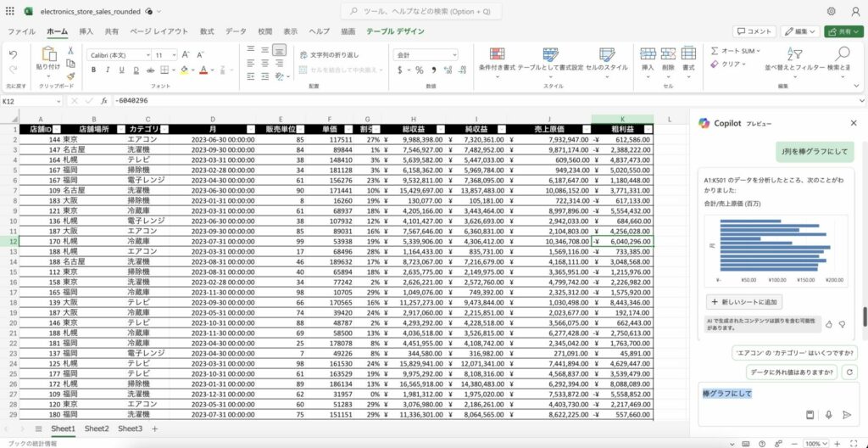This screenshot has height=448, width=868.
Task: Undo the last action
Action: click(13, 54)
